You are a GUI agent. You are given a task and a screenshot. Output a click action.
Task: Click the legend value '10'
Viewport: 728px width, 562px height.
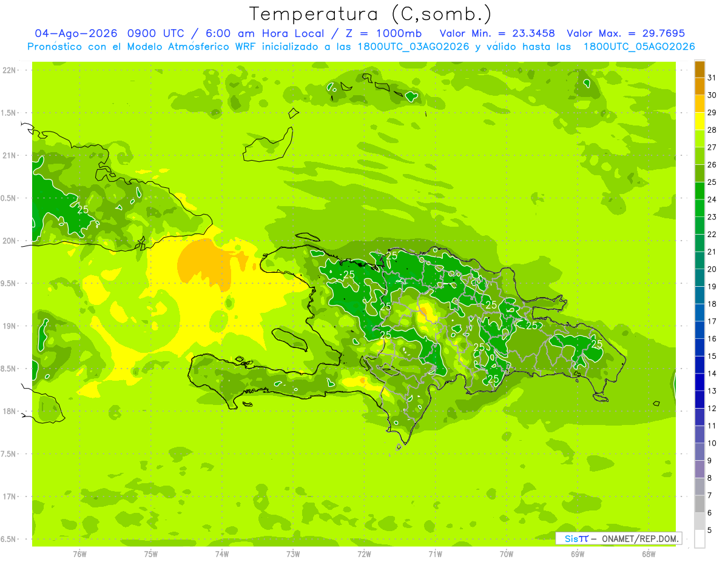[712, 443]
